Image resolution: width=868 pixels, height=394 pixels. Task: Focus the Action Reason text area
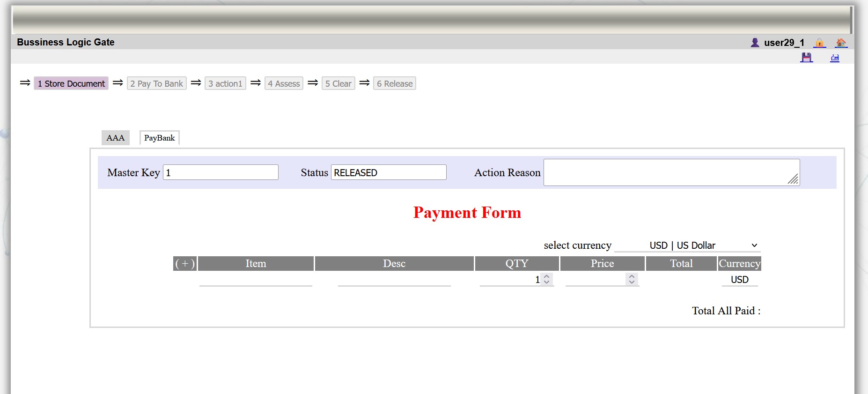click(671, 172)
